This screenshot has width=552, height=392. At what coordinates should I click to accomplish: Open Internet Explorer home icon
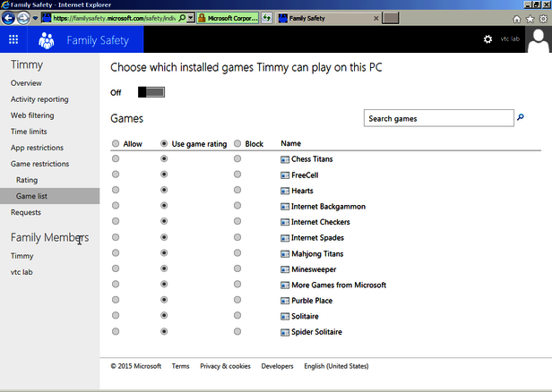coord(517,18)
